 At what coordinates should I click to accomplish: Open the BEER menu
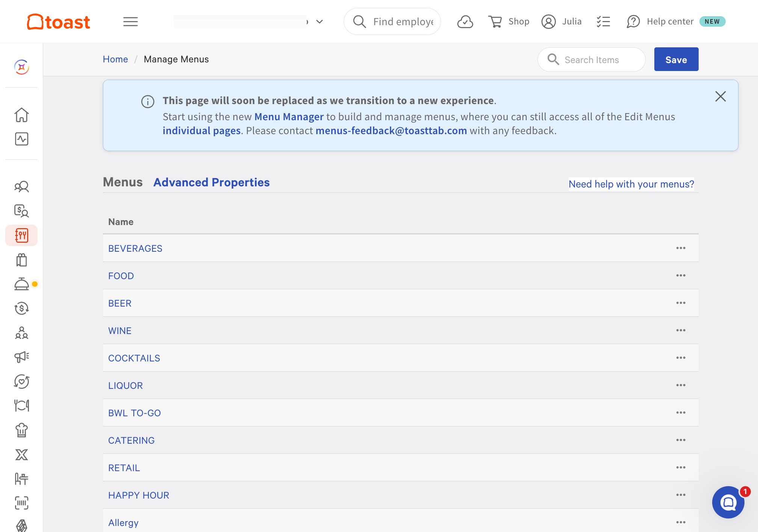coord(120,303)
